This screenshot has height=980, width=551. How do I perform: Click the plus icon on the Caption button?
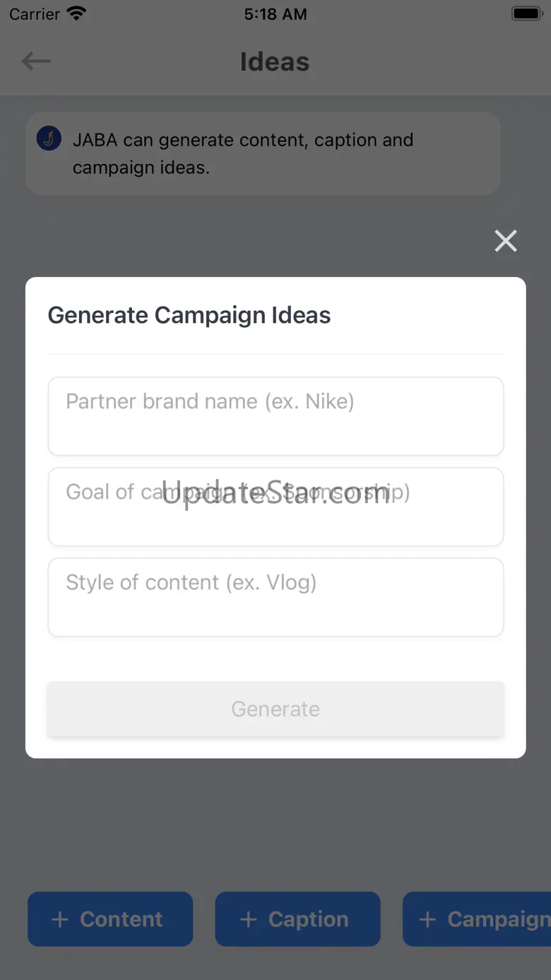[x=249, y=919]
